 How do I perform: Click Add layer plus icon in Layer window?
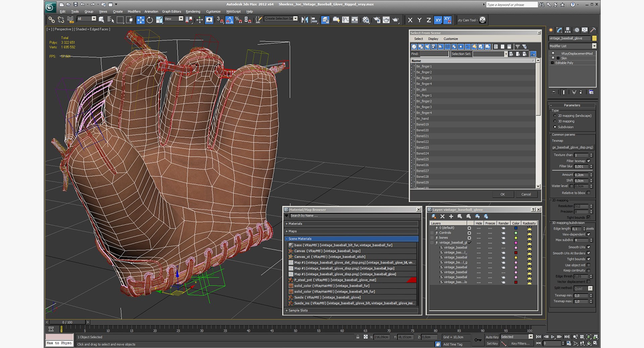[x=451, y=216]
